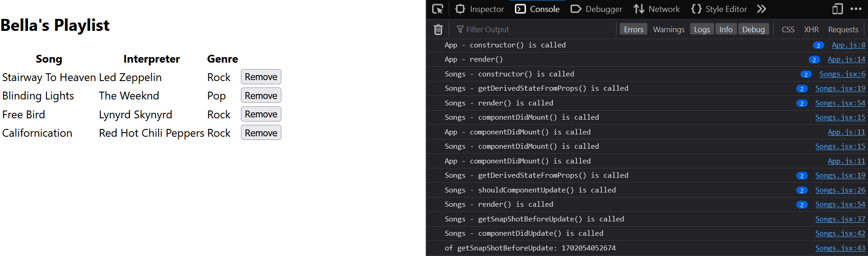868x256 pixels.
Task: Open the devtools three-dots options menu
Action: click(856, 9)
